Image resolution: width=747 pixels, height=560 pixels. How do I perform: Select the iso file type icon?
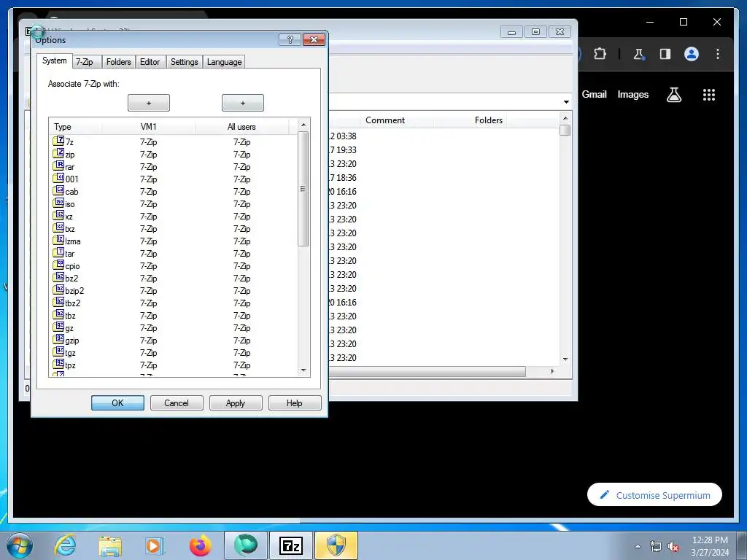[x=58, y=203]
